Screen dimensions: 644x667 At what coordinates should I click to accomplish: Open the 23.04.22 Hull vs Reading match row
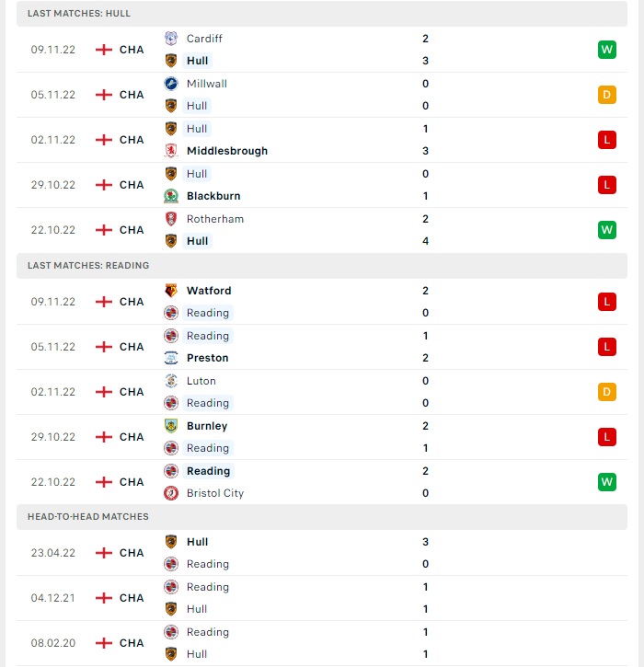[x=322, y=553]
